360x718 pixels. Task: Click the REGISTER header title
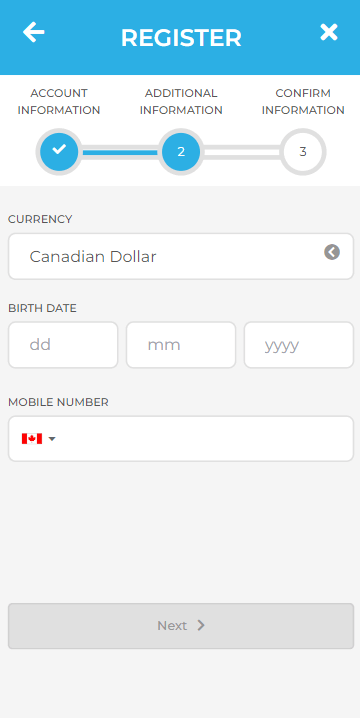pos(181,38)
